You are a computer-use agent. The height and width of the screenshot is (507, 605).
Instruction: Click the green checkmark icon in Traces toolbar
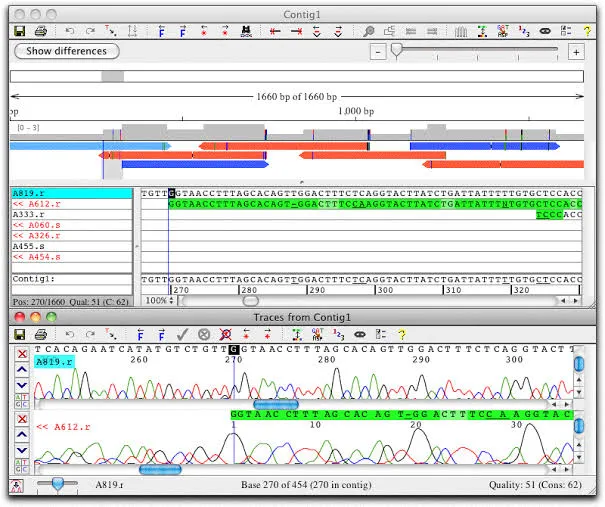coord(182,334)
